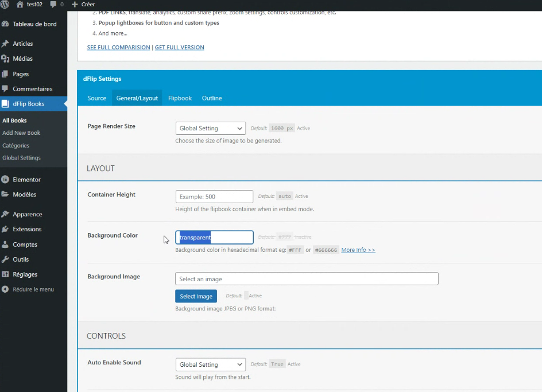This screenshot has width=542, height=392.
Task: Open the Médias library icon
Action: click(x=6, y=59)
